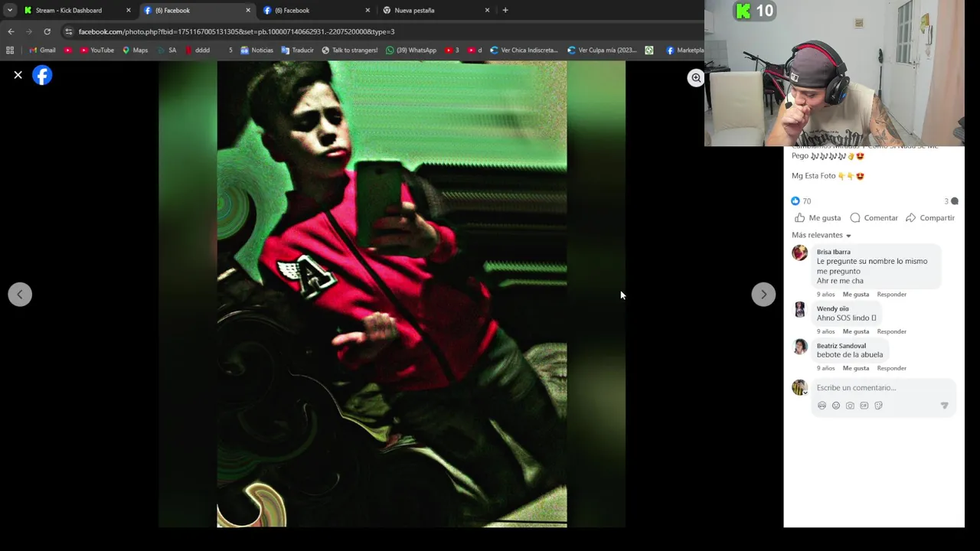Send comment with the arrow icon
This screenshot has height=551, width=980.
click(944, 406)
